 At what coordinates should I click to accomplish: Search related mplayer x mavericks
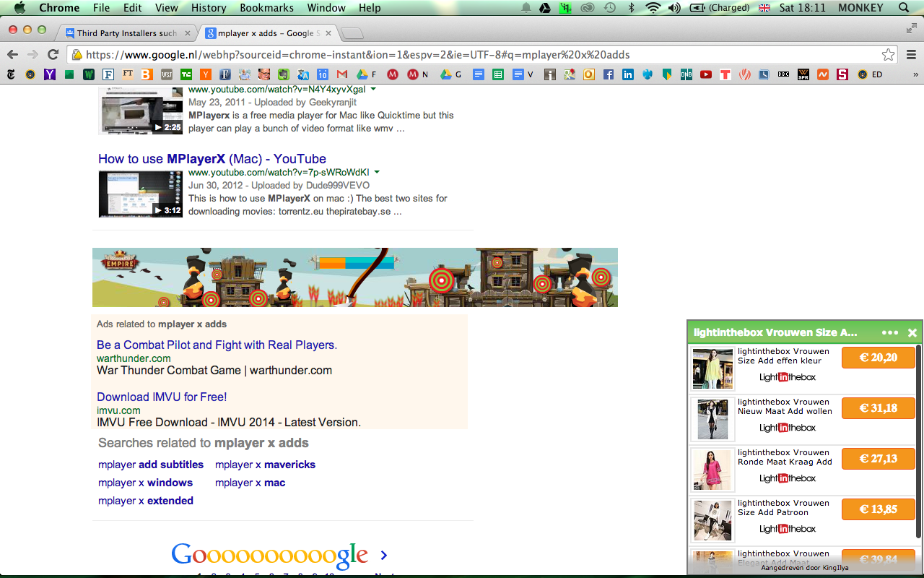(x=265, y=465)
